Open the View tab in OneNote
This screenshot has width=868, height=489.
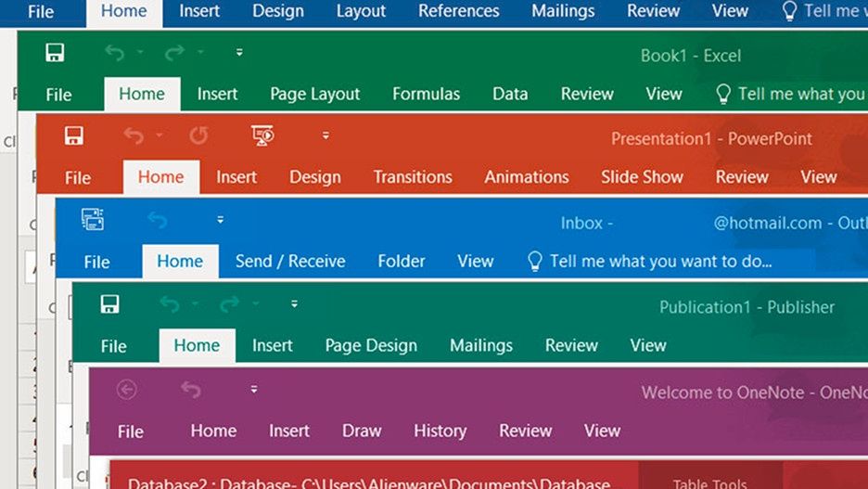click(602, 431)
